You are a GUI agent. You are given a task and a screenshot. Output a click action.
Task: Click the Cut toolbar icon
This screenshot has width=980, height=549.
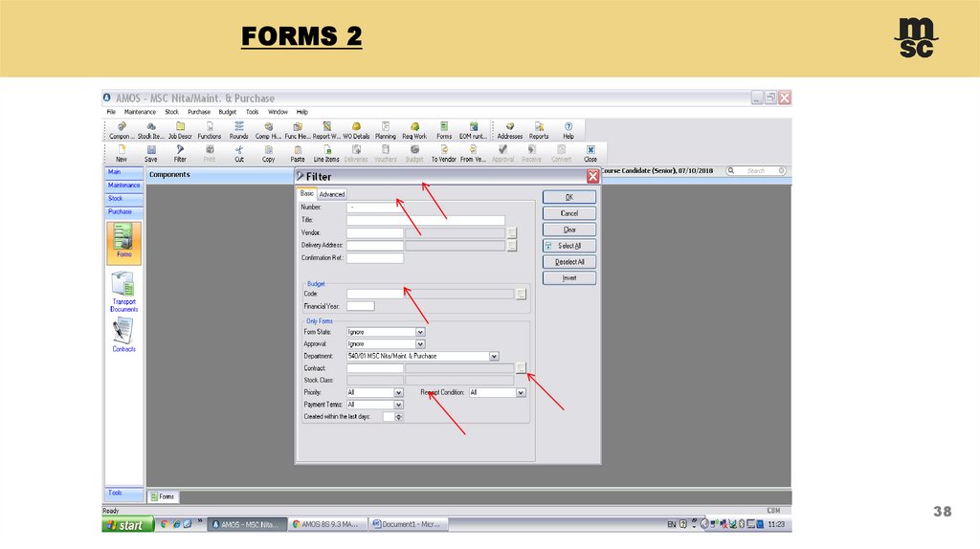238,154
